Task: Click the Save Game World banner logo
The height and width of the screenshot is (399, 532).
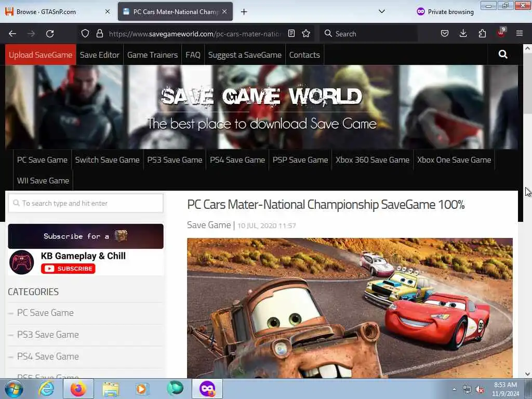Action: coord(262,97)
